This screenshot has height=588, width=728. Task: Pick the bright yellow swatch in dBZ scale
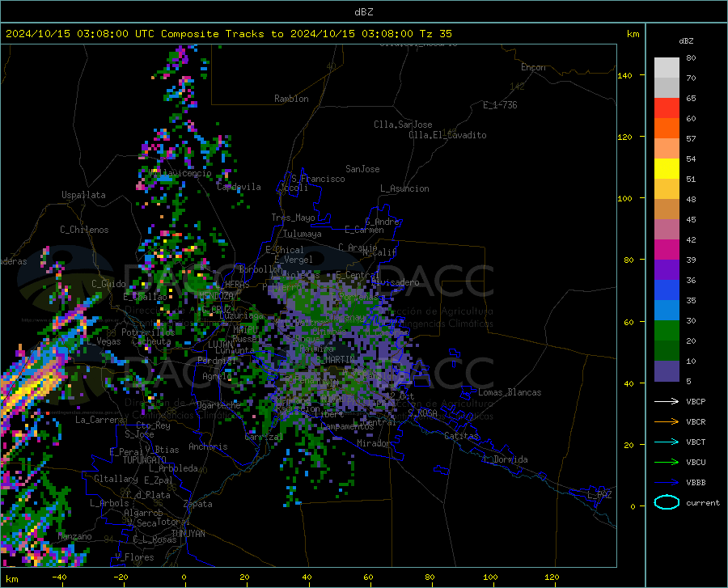click(667, 169)
